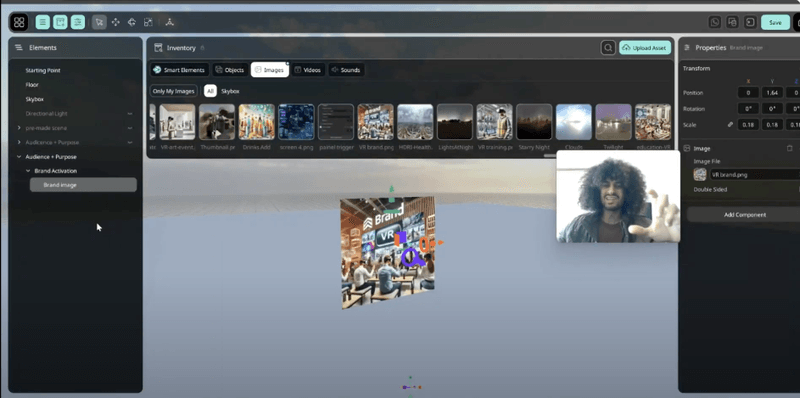Click the lock icon next to Inventory title

point(202,48)
